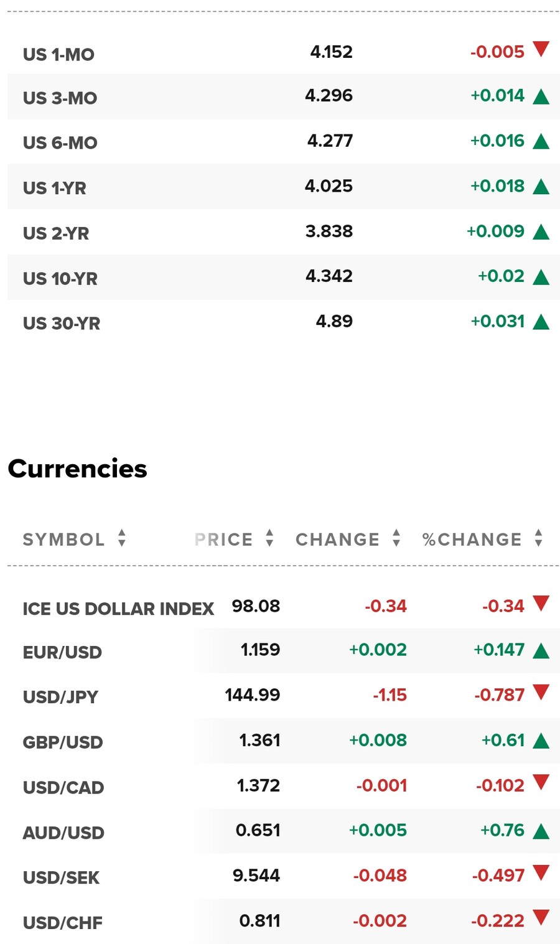Select the AUD/USD currency symbol
Screen dimensions: 560x944
point(63,833)
